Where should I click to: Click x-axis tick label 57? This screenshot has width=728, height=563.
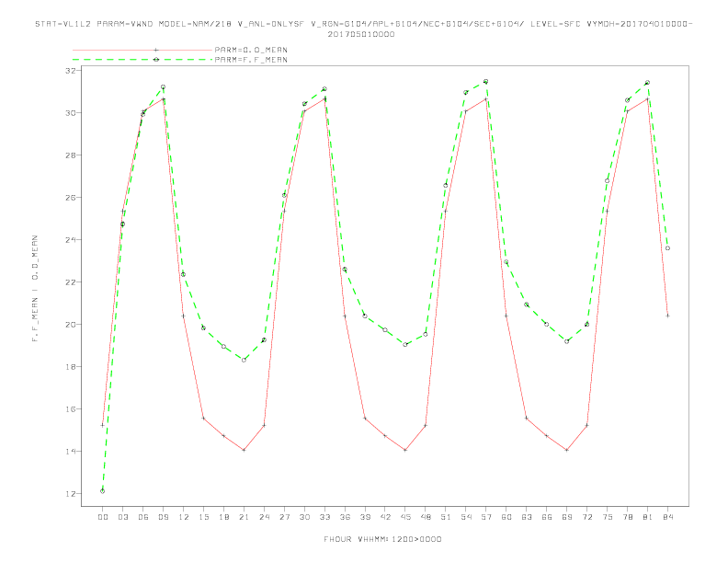pos(486,517)
